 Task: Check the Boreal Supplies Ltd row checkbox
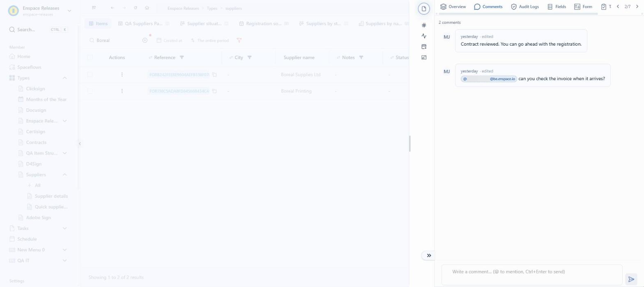[90, 74]
